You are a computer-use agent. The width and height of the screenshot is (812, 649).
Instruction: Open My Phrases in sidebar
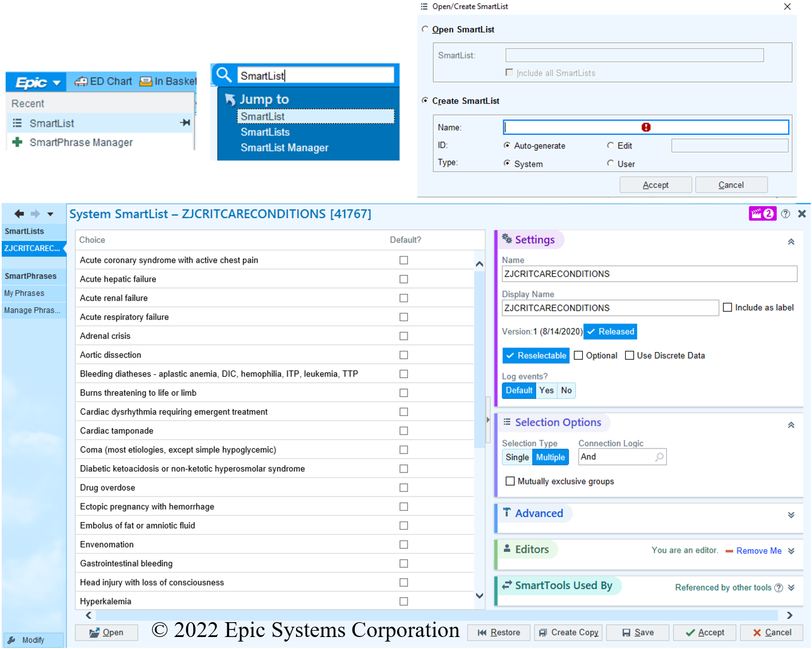(24, 293)
